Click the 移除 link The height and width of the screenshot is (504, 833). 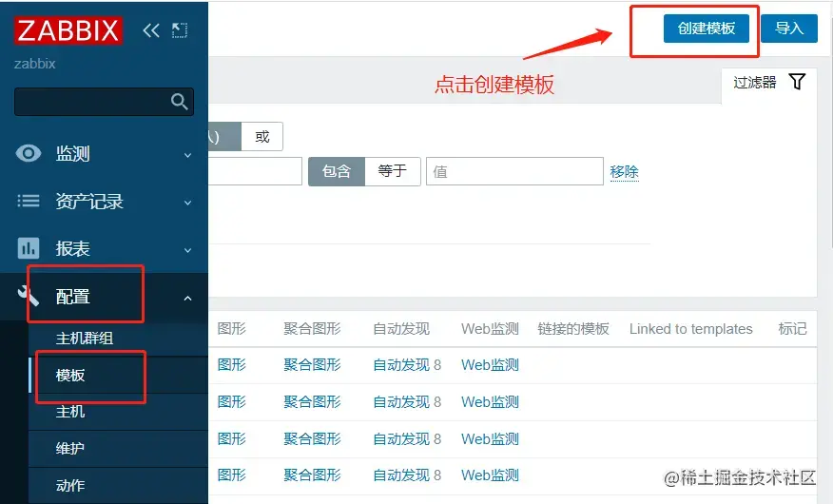624,171
